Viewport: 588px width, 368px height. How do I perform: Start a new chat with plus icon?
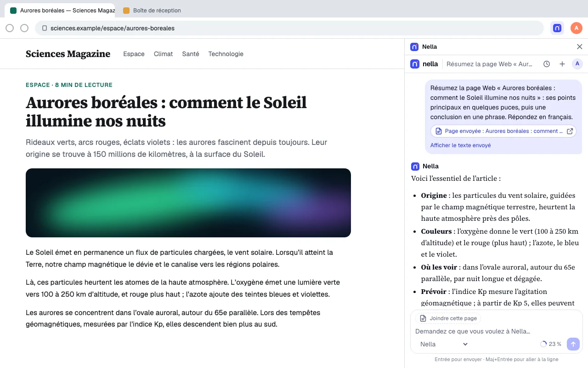(562, 64)
